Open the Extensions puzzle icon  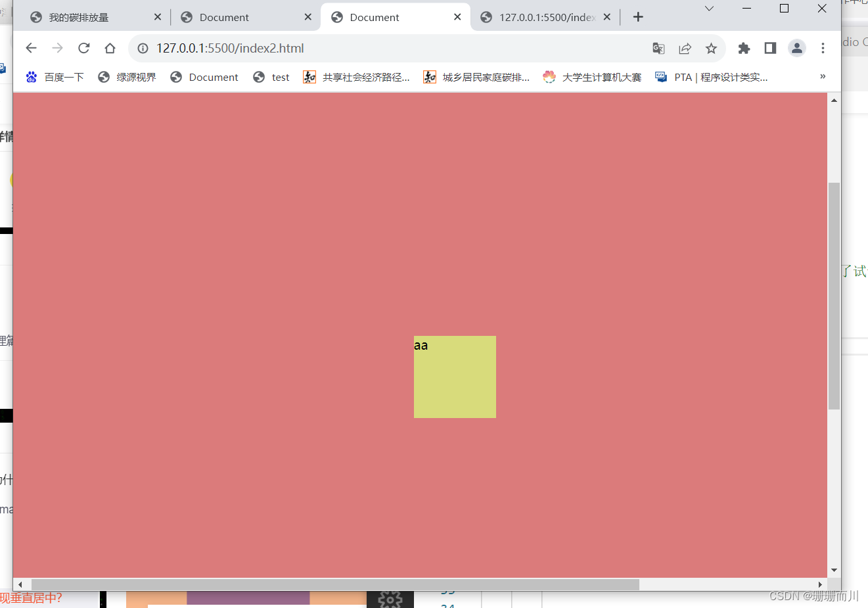744,48
